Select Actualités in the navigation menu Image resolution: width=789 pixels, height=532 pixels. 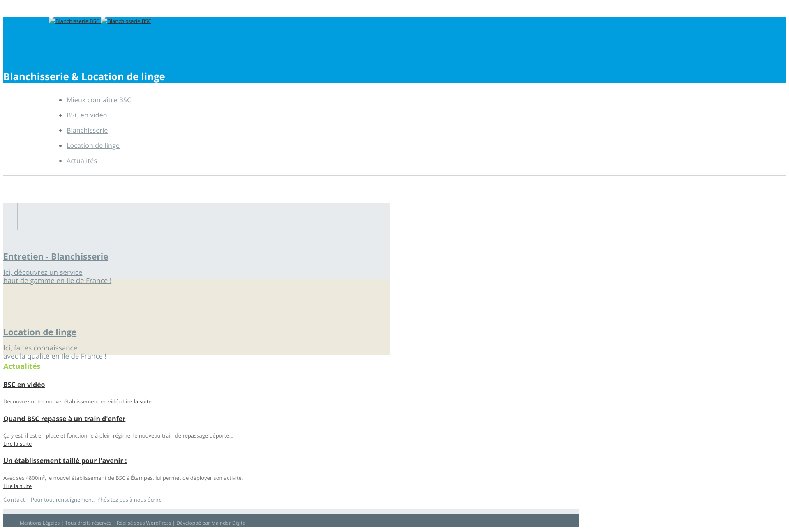82,161
